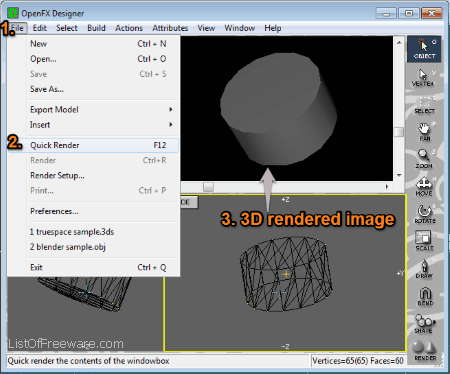This screenshot has width=450, height=374.
Task: Expand the Insert submenu arrow
Action: pos(171,124)
